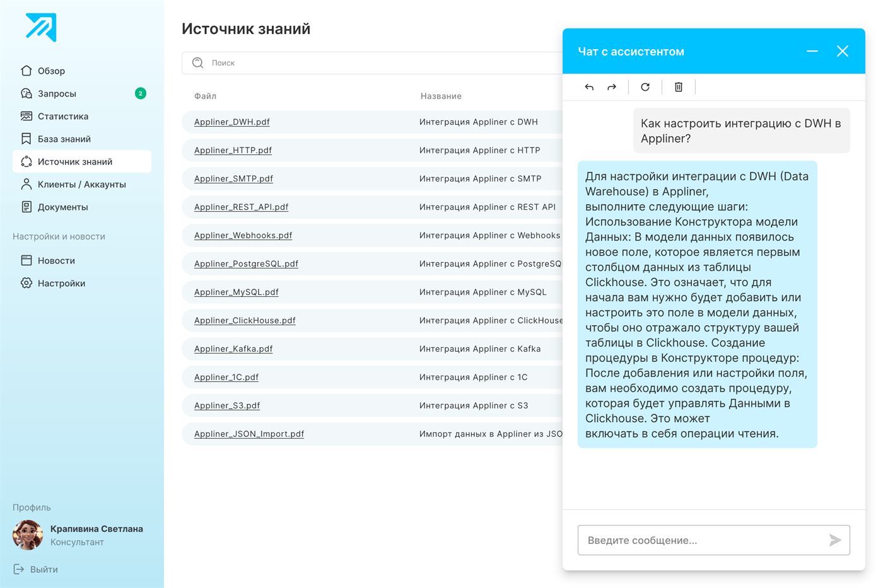Click the name Крапивина Светлана
The image size is (883, 588).
pyautogui.click(x=96, y=529)
